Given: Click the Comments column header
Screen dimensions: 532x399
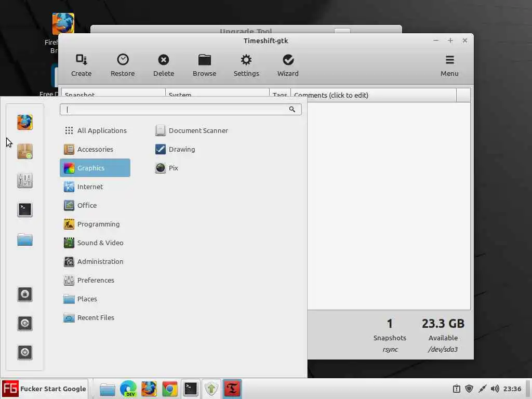Looking at the screenshot, I should click(x=373, y=95).
